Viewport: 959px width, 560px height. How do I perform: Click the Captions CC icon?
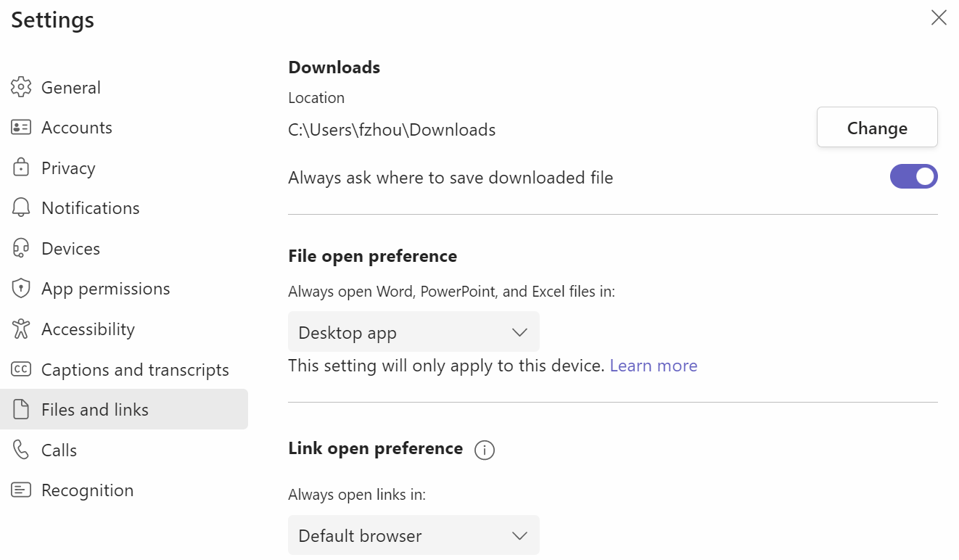tap(21, 369)
